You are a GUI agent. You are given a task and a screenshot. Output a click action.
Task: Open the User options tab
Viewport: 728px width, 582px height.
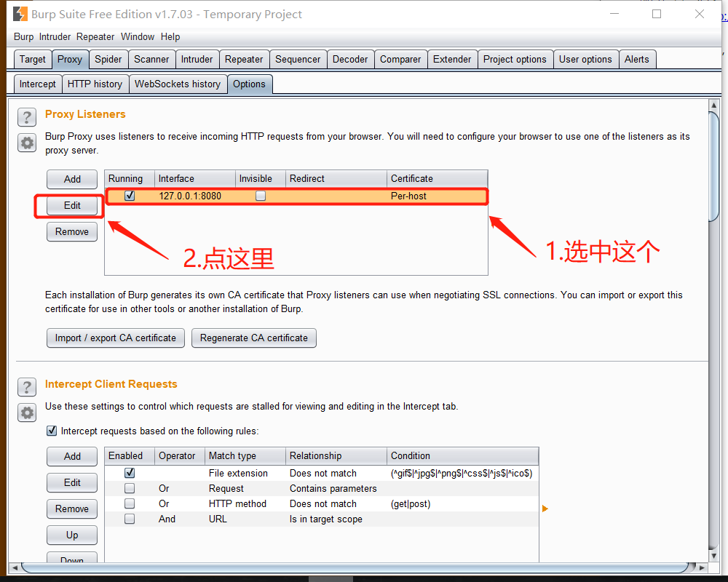click(585, 60)
